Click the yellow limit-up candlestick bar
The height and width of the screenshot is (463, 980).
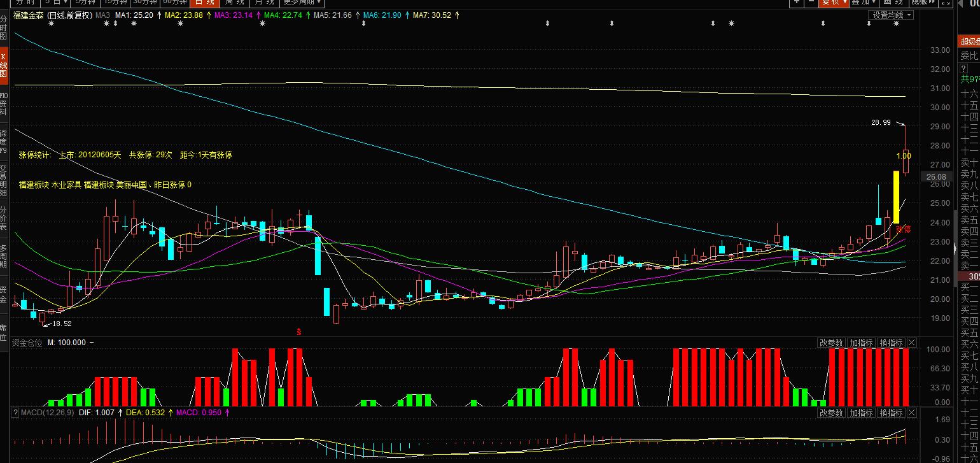coord(896,197)
